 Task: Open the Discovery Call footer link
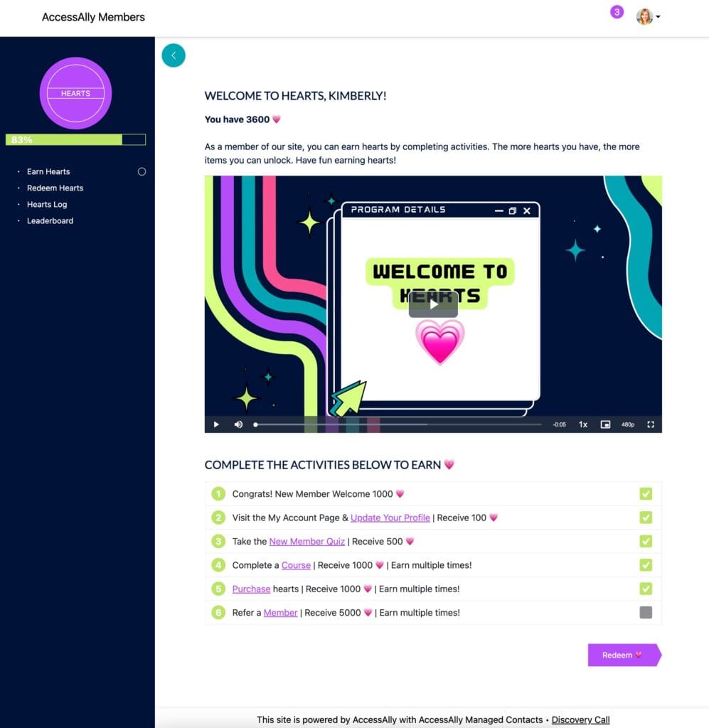pos(580,719)
